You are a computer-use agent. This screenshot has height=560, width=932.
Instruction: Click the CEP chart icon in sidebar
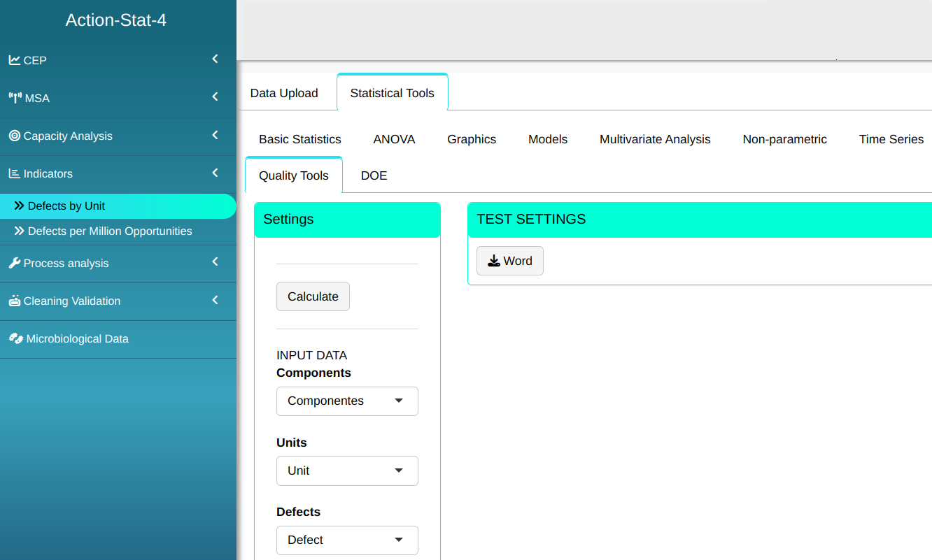coord(14,60)
